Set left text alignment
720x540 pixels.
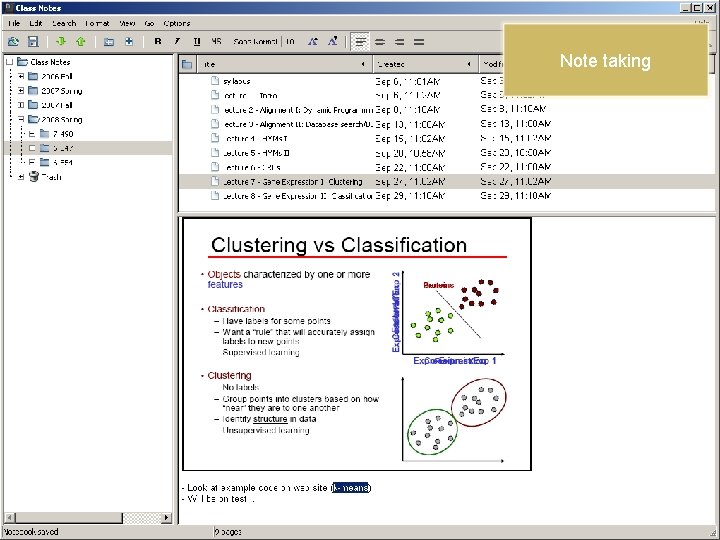[360, 42]
